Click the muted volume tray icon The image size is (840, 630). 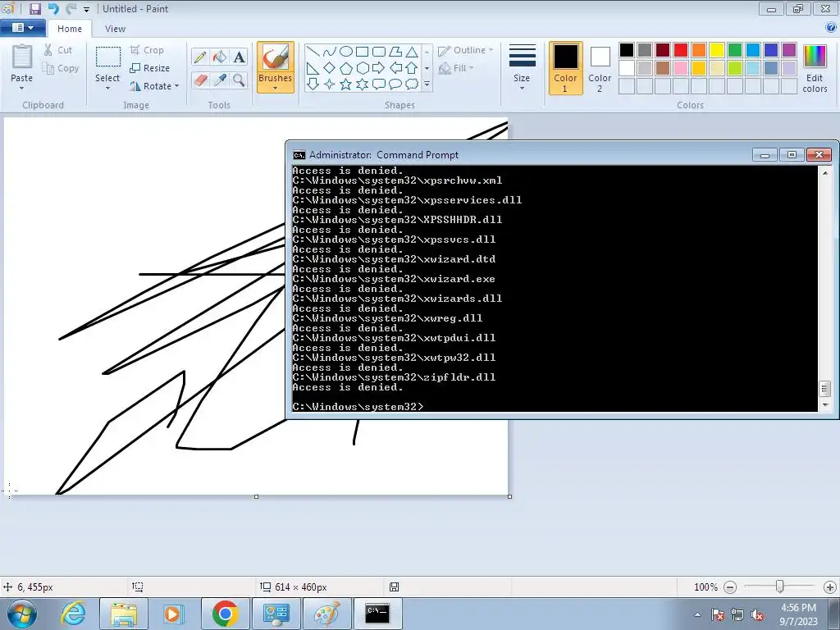(x=757, y=615)
